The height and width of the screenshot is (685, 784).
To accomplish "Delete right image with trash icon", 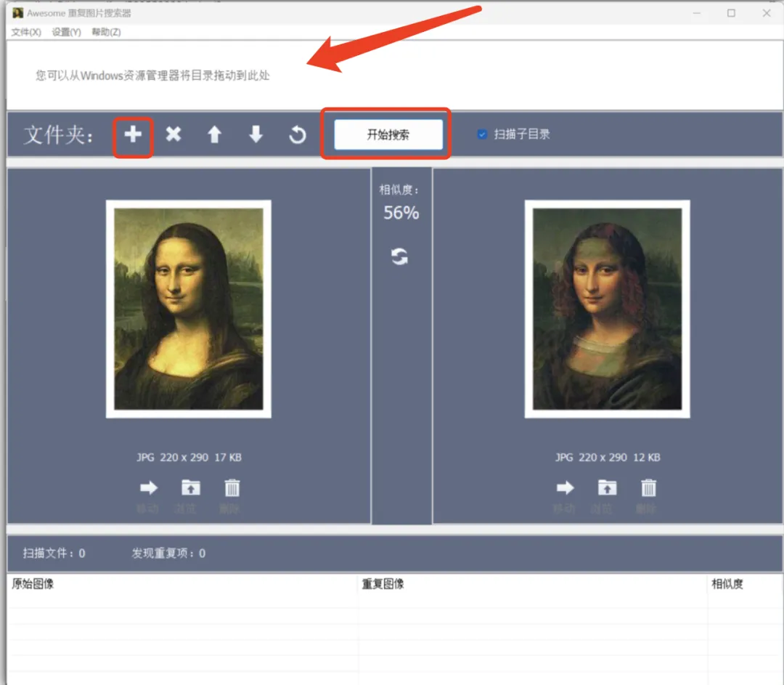I will tap(648, 487).
